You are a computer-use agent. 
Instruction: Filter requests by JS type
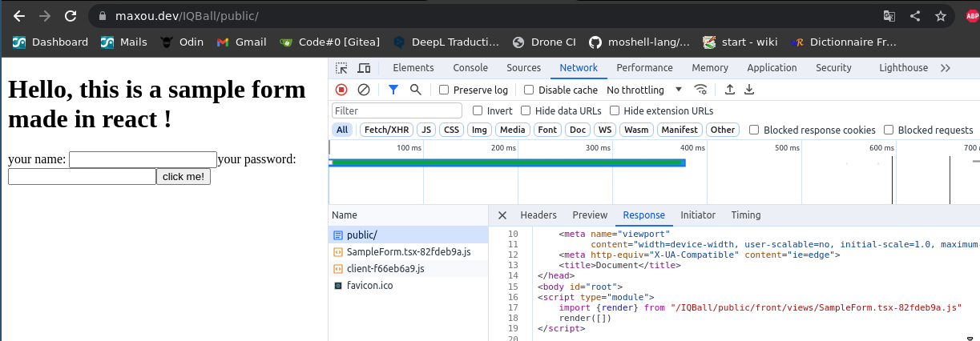[426, 130]
